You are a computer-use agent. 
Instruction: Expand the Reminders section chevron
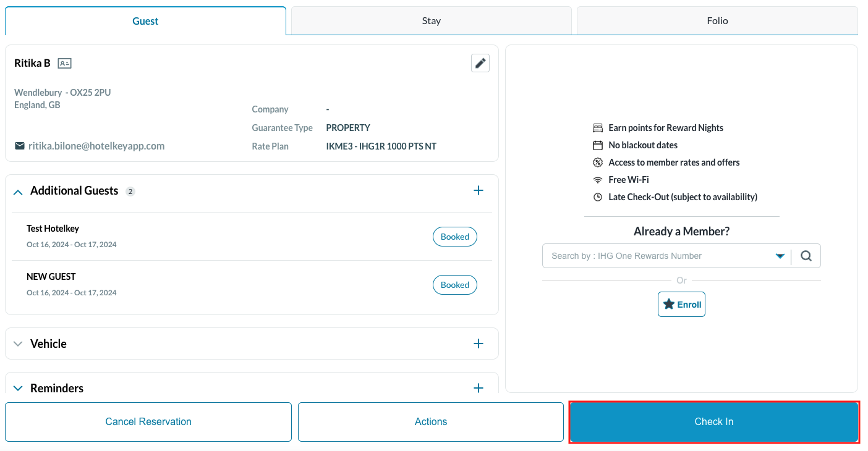19,389
